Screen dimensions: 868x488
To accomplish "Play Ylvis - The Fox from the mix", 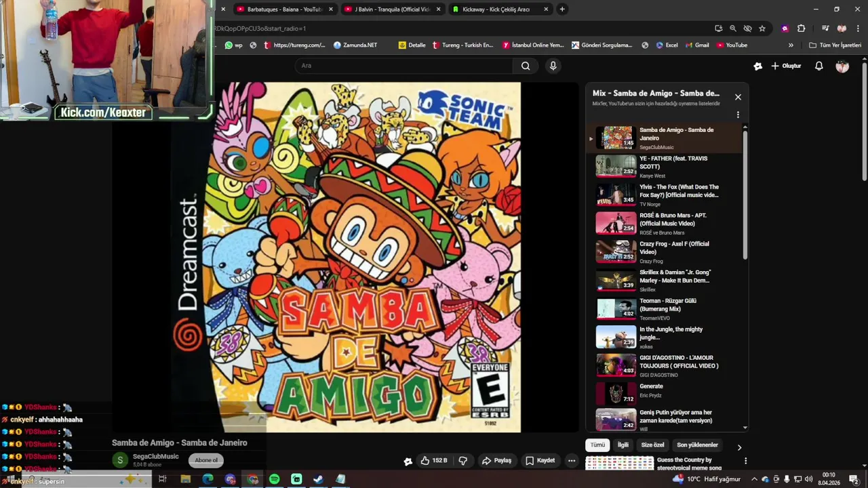I will pyautogui.click(x=664, y=195).
